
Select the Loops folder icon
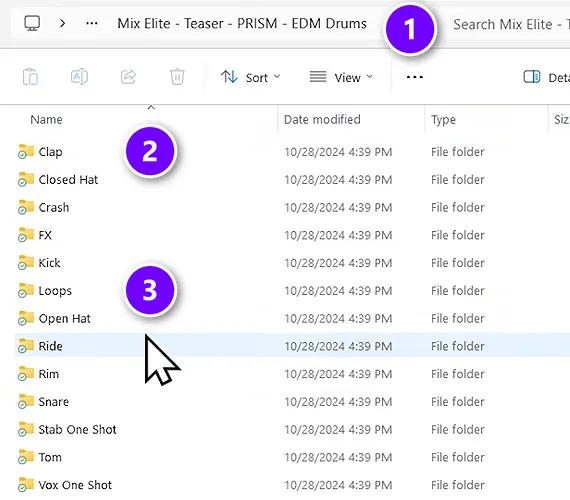click(x=26, y=290)
